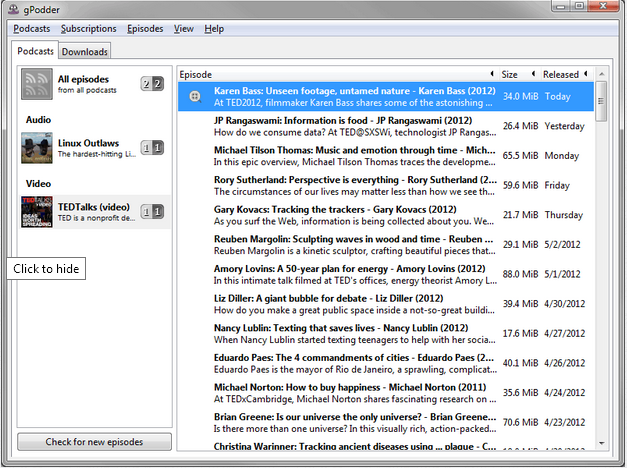Select the Rory Sutherland: Perspective is everything episode
The width and height of the screenshot is (627, 468).
pos(386,185)
